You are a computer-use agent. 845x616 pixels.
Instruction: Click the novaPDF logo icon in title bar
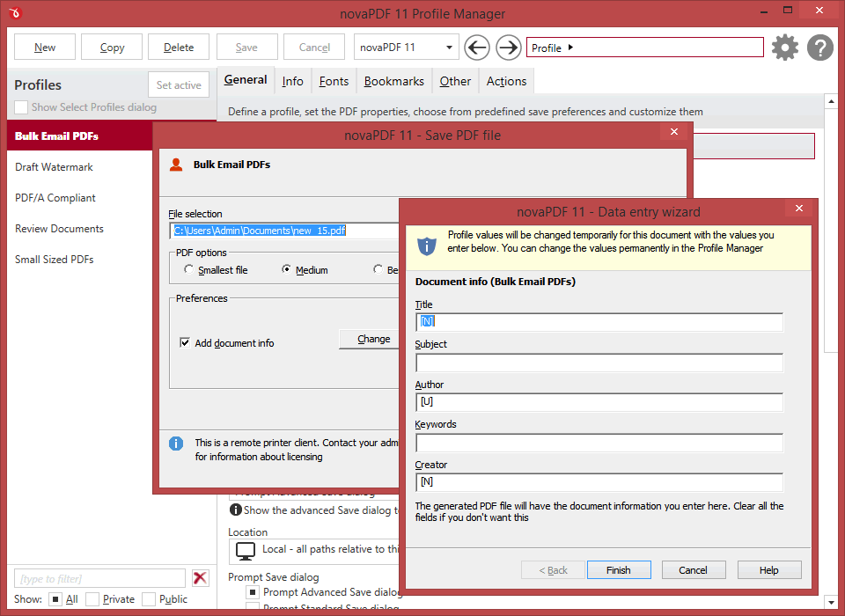[x=15, y=12]
